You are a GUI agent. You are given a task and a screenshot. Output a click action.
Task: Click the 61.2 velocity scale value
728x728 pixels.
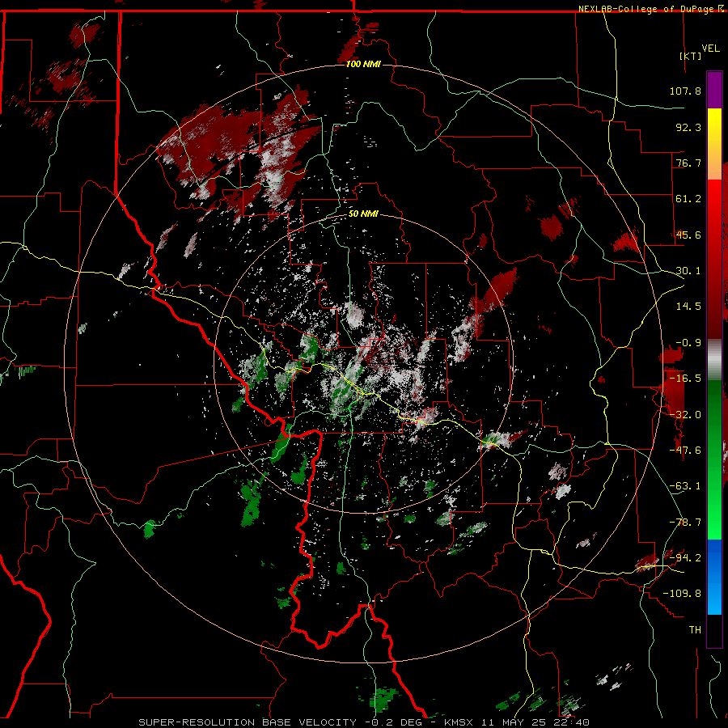pyautogui.click(x=688, y=199)
